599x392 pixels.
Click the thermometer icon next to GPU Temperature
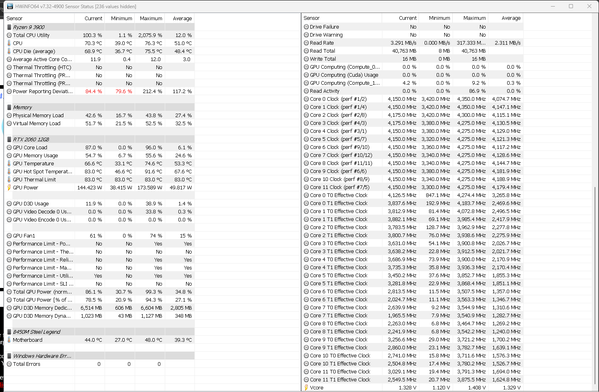[x=9, y=164]
